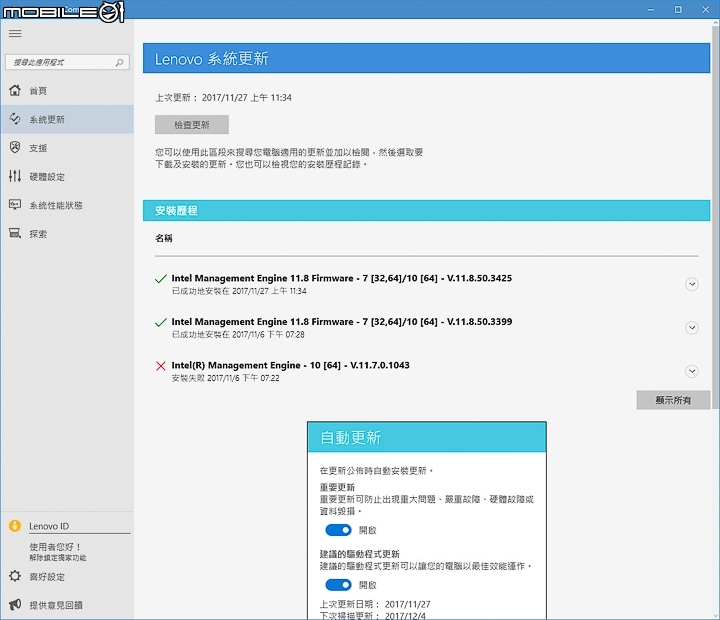Click Lenovo ID sign-in link
Viewport: 720px width, 620px height.
(49, 526)
